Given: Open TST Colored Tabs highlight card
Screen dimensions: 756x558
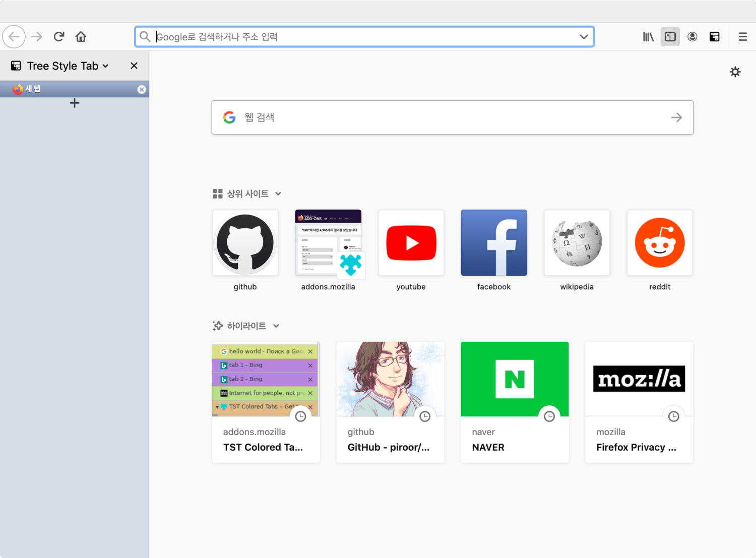Looking at the screenshot, I should point(266,402).
